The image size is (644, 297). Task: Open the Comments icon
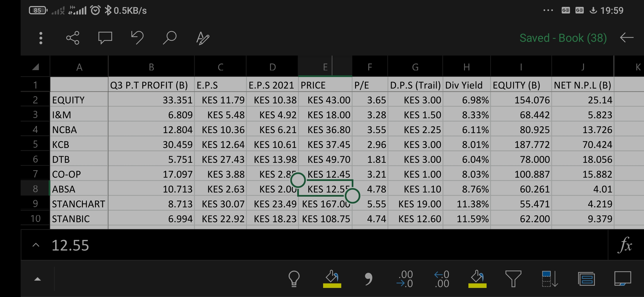105,38
